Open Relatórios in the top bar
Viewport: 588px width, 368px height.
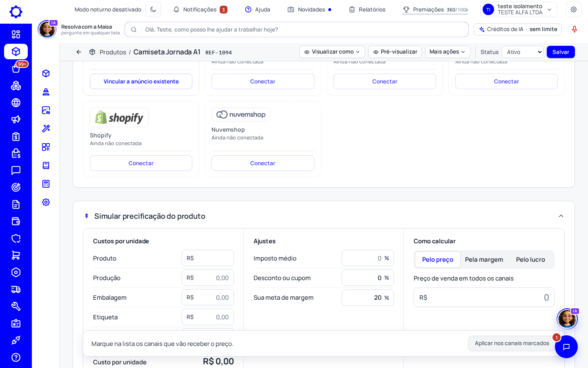click(367, 9)
